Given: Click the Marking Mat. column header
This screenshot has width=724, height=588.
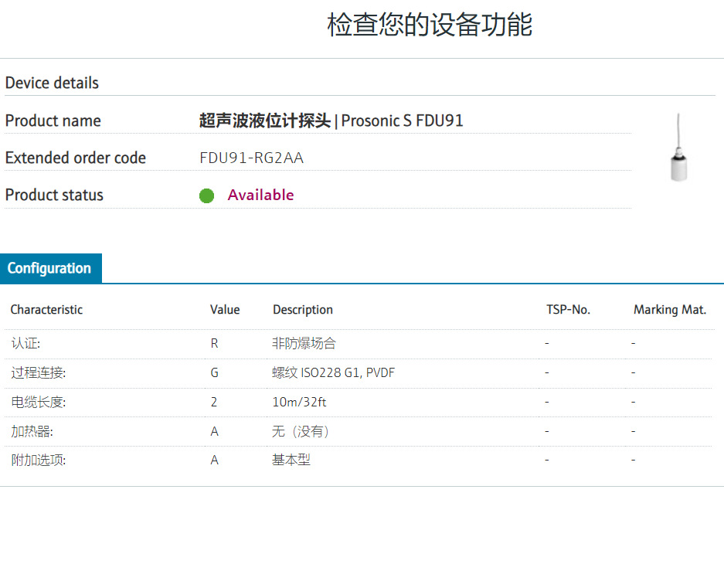Looking at the screenshot, I should 669,310.
